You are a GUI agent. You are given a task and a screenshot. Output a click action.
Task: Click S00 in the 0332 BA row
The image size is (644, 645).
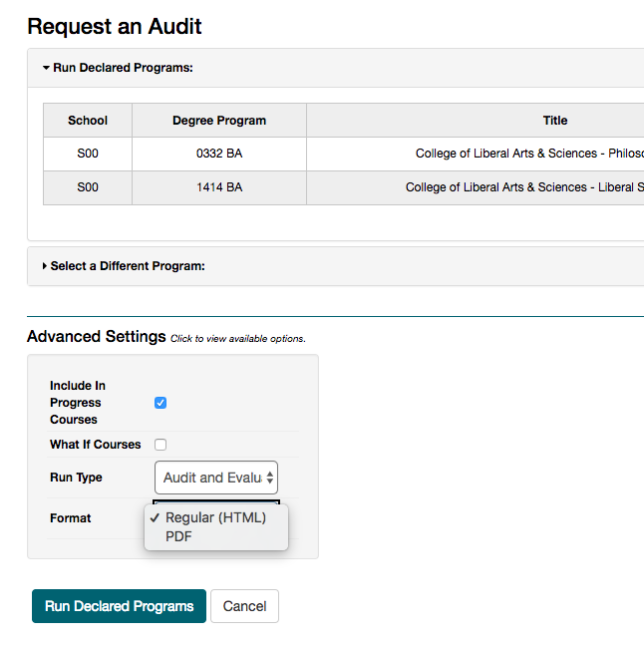pyautogui.click(x=88, y=154)
